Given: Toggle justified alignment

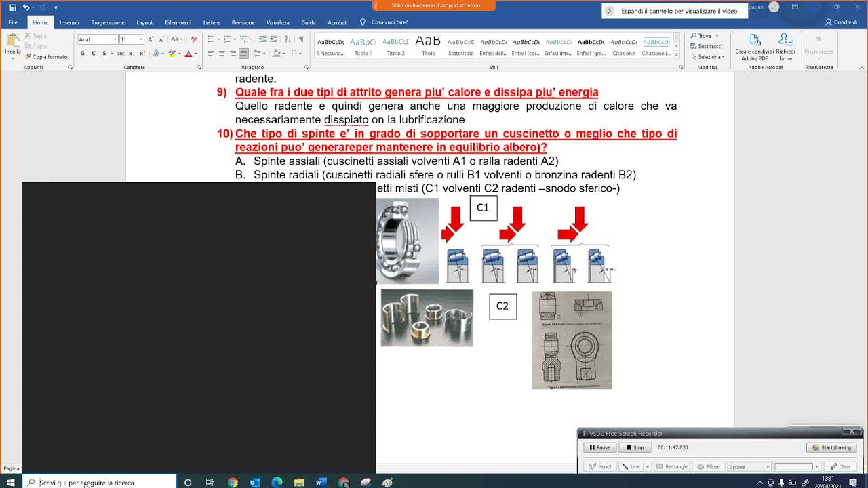Looking at the screenshot, I should pos(243,54).
